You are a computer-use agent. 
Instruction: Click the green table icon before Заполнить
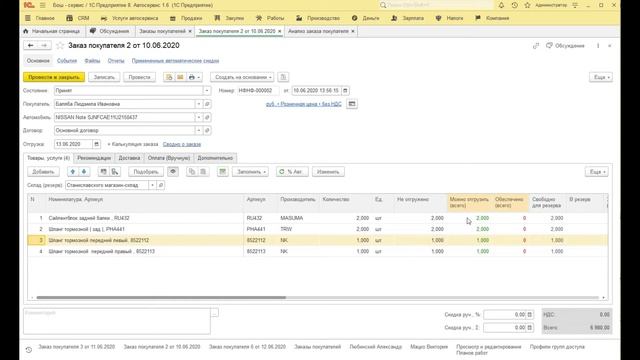pos(222,172)
